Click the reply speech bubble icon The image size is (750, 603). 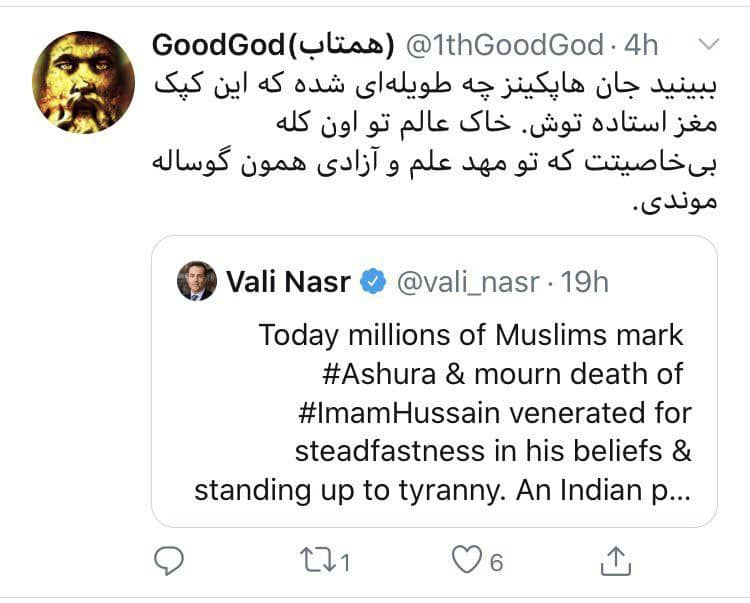coord(171,561)
